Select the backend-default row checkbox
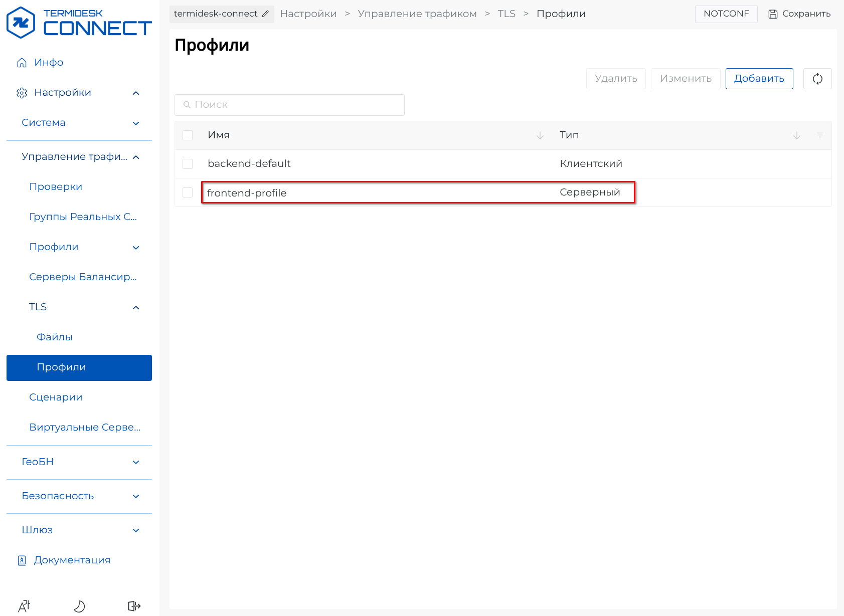The height and width of the screenshot is (616, 844). (x=188, y=164)
